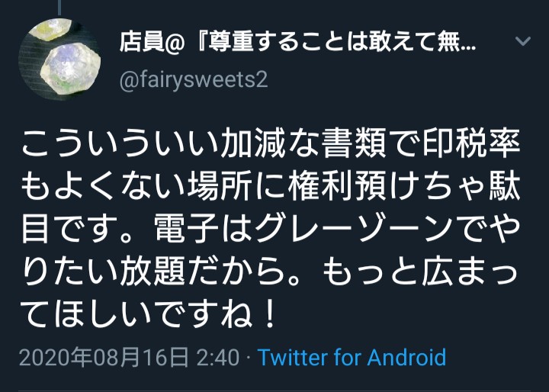Image resolution: width=549 pixels, height=392 pixels.
Task: Open the @fairysweets2 handle profile
Action: pyautogui.click(x=194, y=80)
